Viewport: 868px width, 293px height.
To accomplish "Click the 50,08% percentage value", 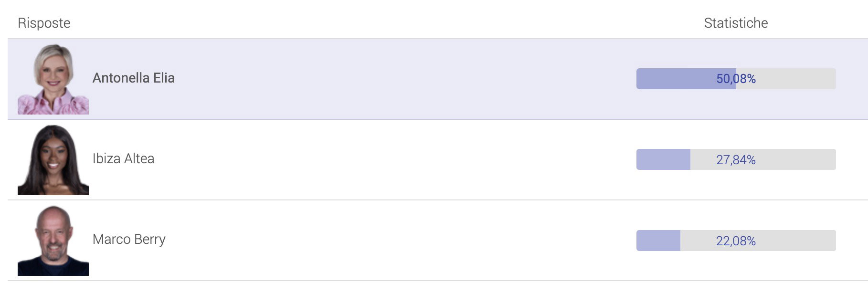I will [x=736, y=79].
